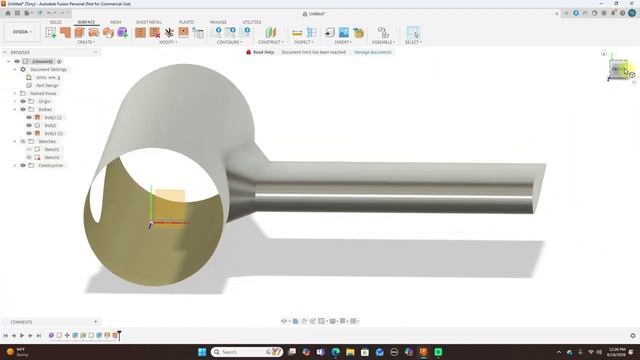Open the Construct dropdown menu
The width and height of the screenshot is (640, 360).
click(x=271, y=42)
